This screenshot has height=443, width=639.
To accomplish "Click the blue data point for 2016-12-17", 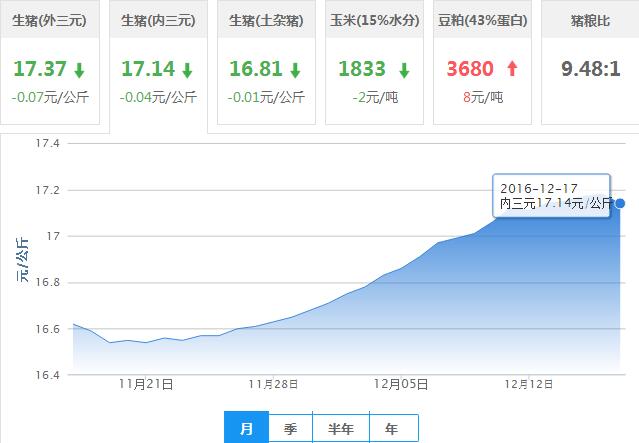I will coord(620,203).
